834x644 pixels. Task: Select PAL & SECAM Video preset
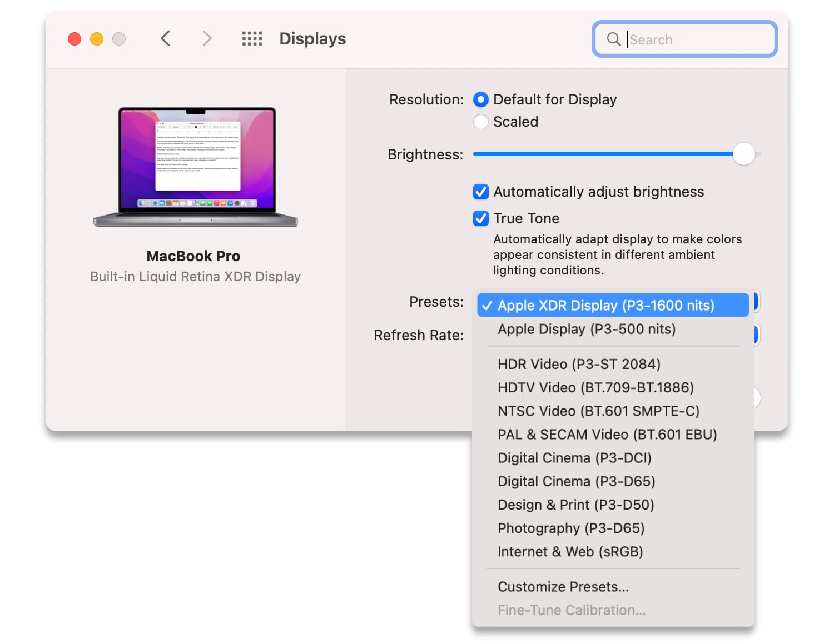click(613, 434)
